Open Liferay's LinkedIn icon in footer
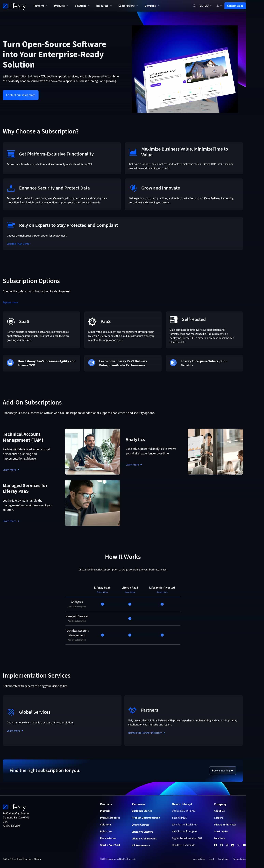Image resolution: width=264 pixels, height=868 pixels. tap(232, 845)
